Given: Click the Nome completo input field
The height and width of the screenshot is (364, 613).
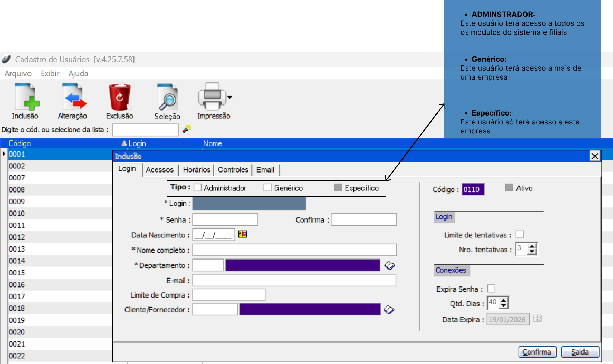Looking at the screenshot, I should [294, 250].
